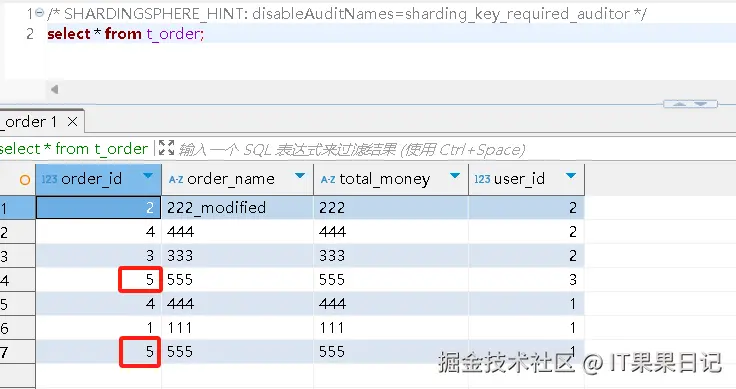Close the t_order 1 result tab
This screenshot has width=736, height=389.
(x=72, y=122)
